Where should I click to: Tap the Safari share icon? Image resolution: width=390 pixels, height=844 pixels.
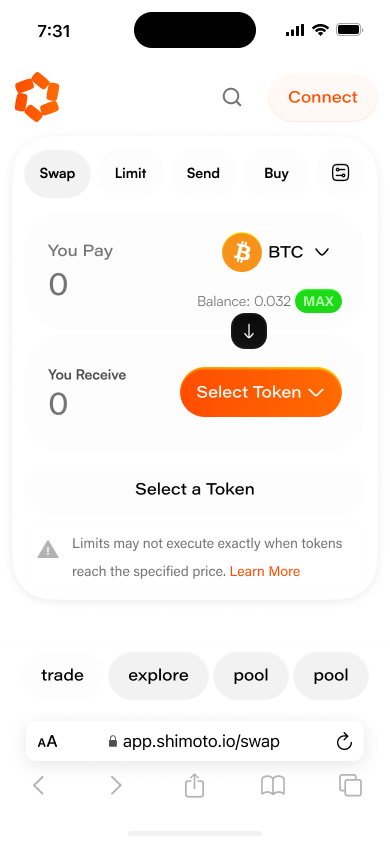coord(194,785)
